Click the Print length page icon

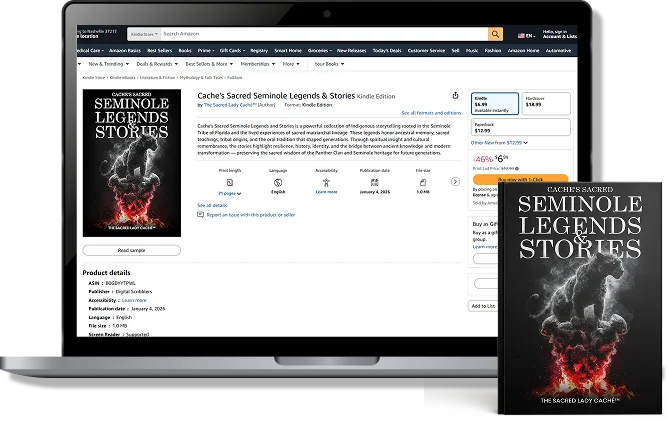tap(230, 183)
